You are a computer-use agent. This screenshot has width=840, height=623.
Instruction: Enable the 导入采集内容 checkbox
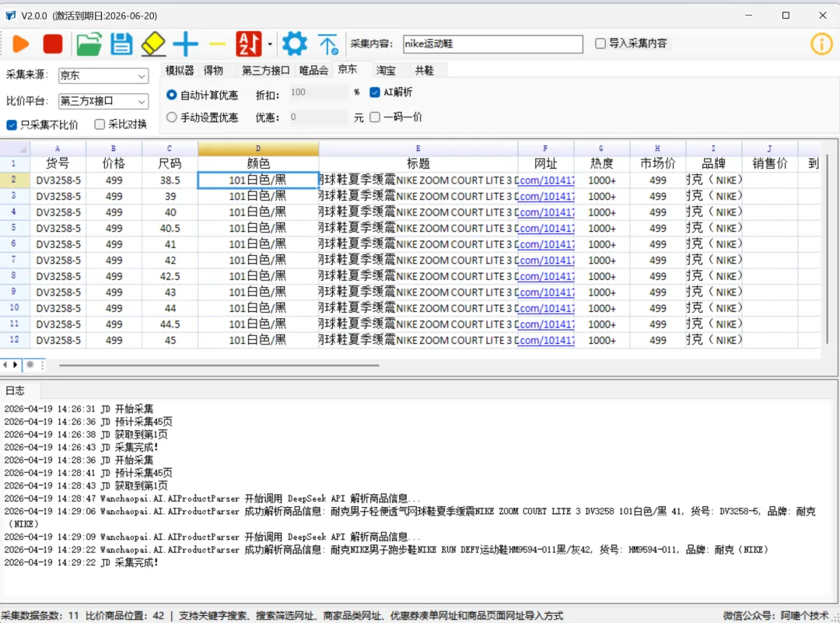[600, 44]
